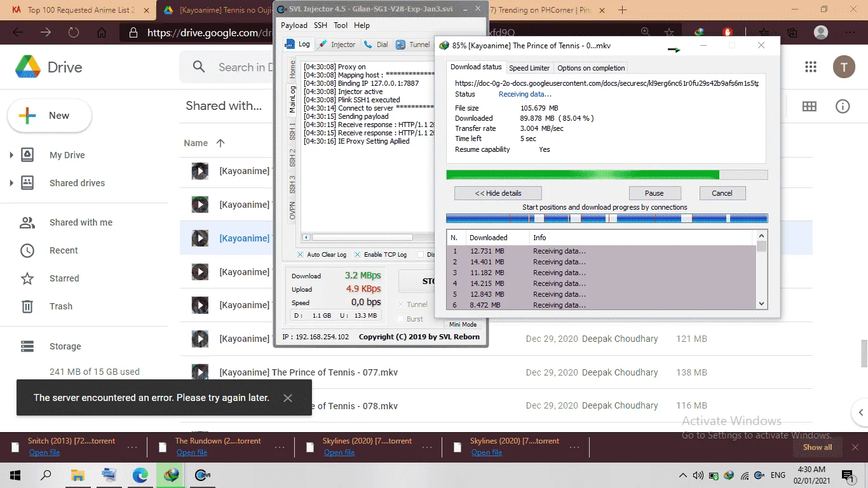Open the Google apps grid

[810, 67]
